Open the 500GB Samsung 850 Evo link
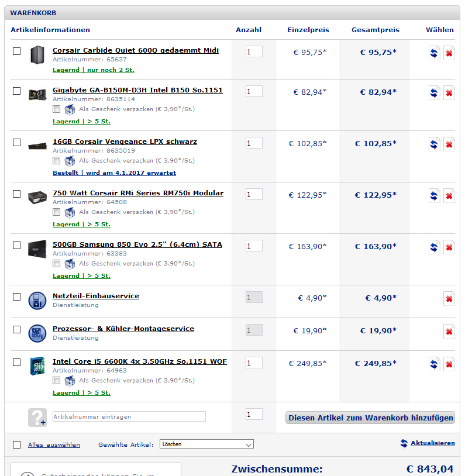Image resolution: width=465 pixels, height=476 pixels. [x=137, y=244]
